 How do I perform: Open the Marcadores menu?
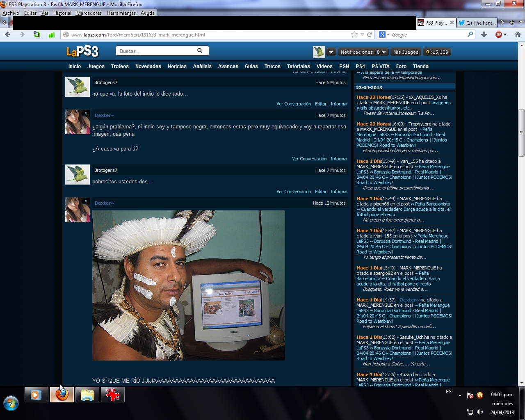point(89,13)
